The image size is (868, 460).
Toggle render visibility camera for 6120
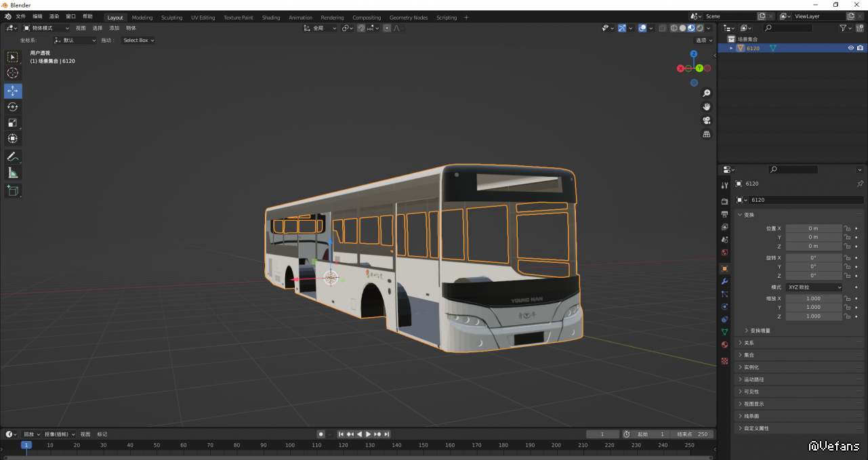coord(860,48)
